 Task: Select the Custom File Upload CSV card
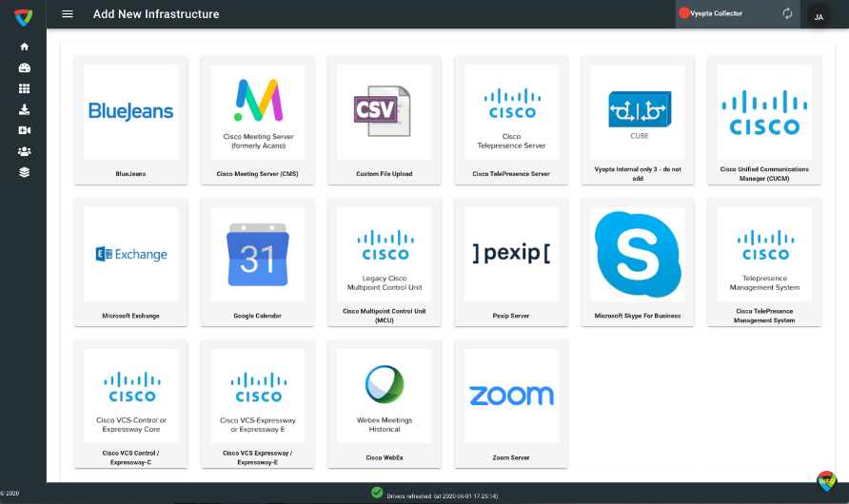384,121
